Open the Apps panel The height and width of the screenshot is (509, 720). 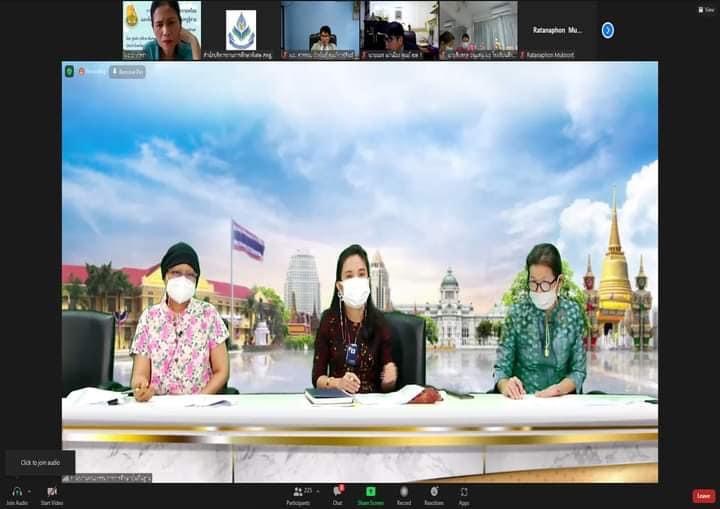click(x=464, y=491)
